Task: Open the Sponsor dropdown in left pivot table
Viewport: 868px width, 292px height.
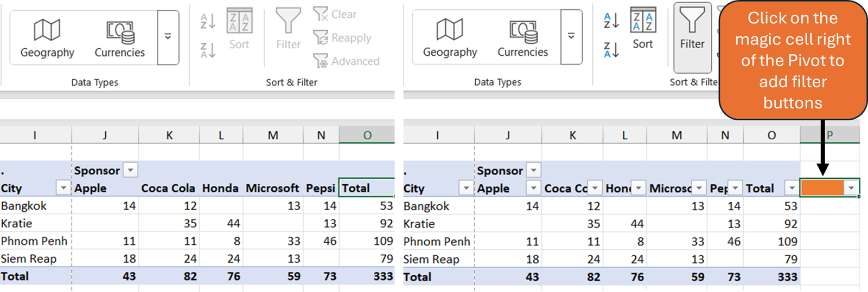Action: (131, 170)
